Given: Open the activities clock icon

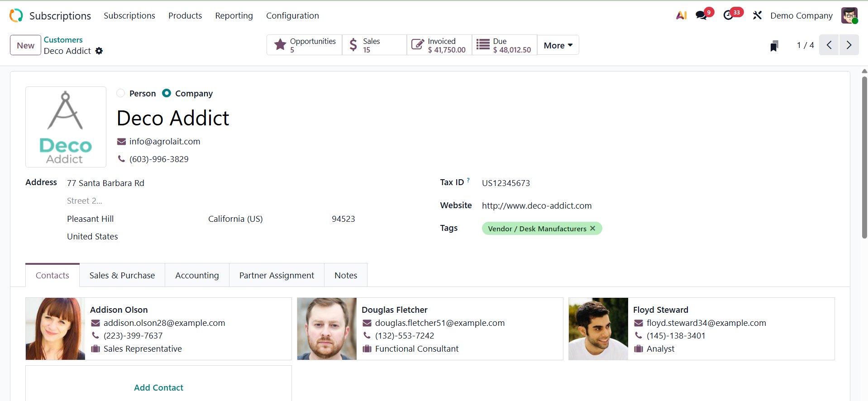Looking at the screenshot, I should (728, 15).
